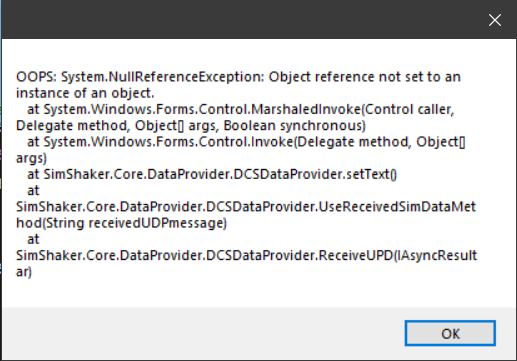517x361 pixels.
Task: Click the dark title bar of the dialog
Action: (233, 19)
